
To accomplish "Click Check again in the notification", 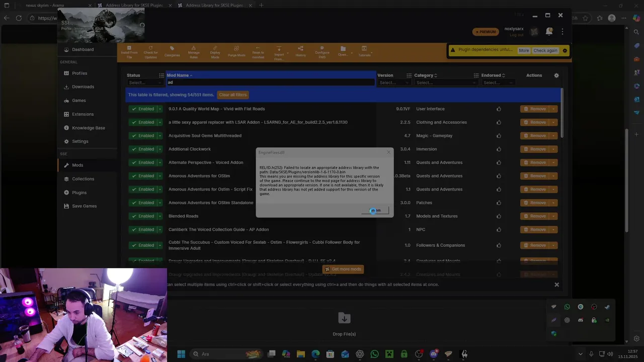I will pos(545,50).
